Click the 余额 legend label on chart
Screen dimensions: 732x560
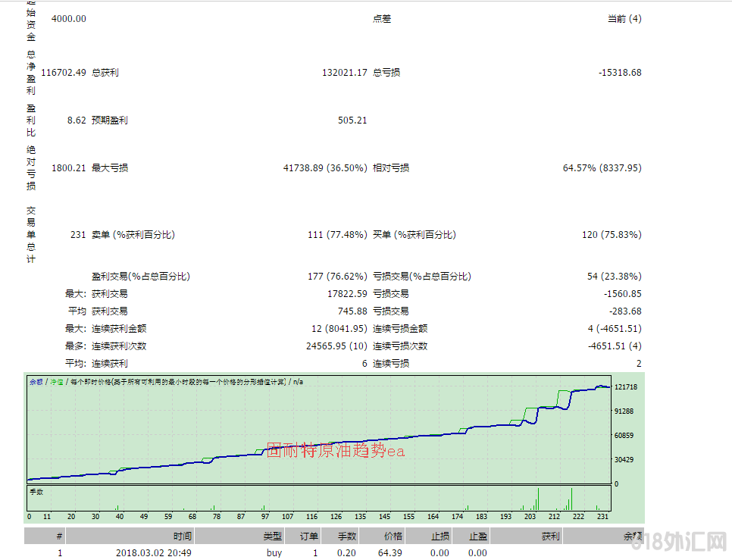click(36, 382)
